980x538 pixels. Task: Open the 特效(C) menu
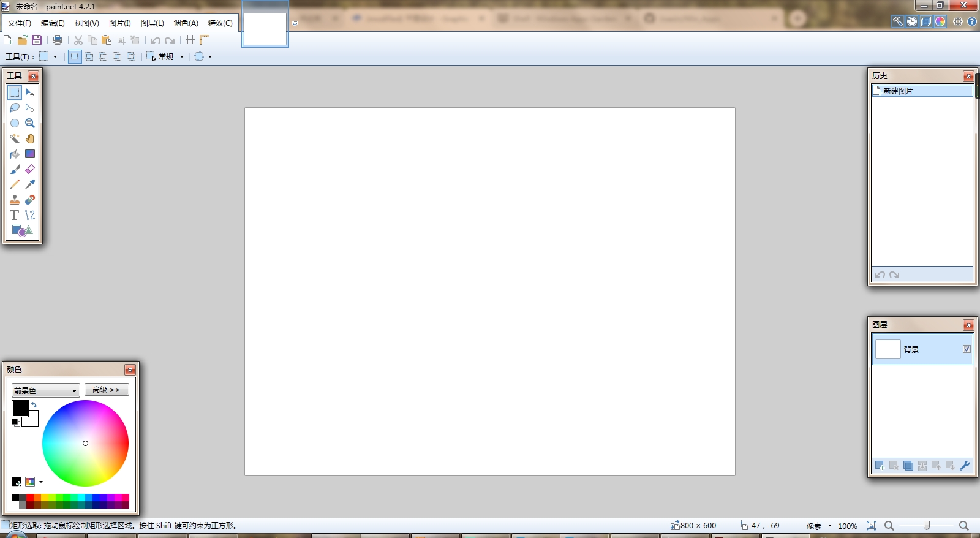tap(220, 23)
